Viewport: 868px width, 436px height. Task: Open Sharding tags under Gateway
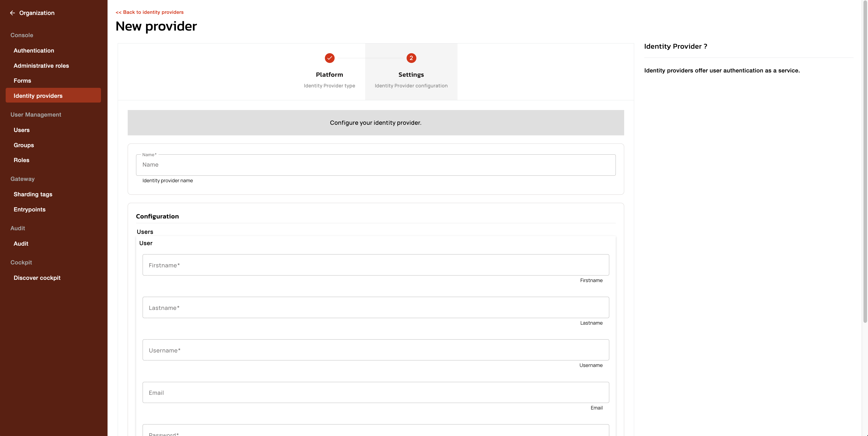pyautogui.click(x=33, y=194)
